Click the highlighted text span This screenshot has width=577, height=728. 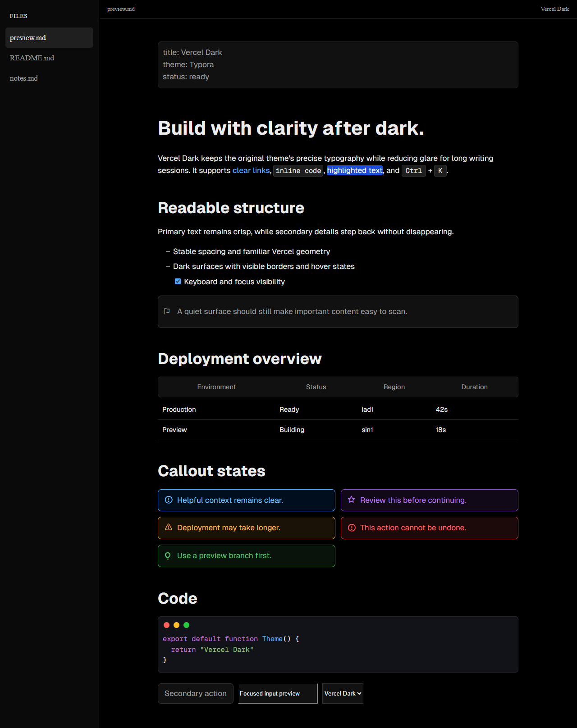tap(355, 170)
